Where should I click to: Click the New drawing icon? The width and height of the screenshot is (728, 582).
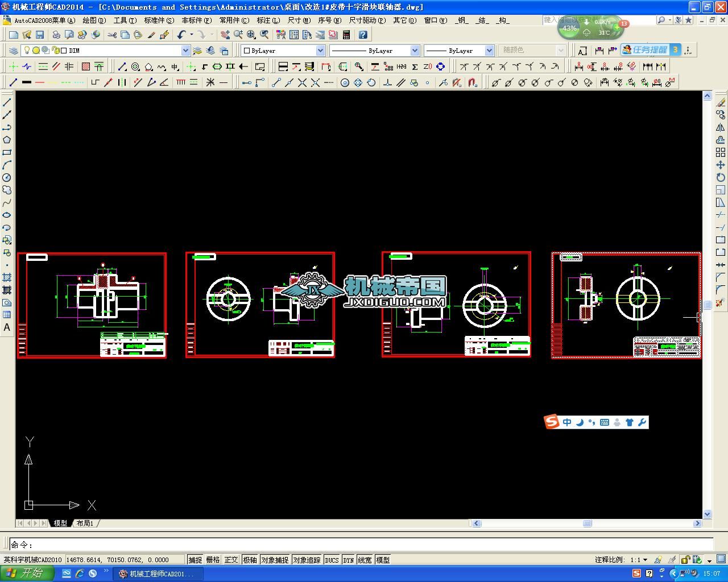[14, 35]
